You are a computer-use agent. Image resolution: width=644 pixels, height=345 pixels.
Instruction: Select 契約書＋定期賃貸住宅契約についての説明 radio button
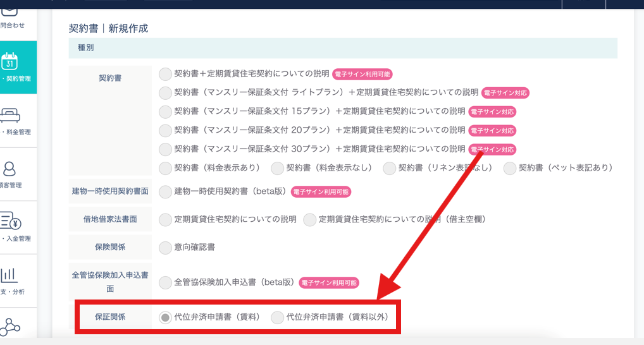click(165, 74)
